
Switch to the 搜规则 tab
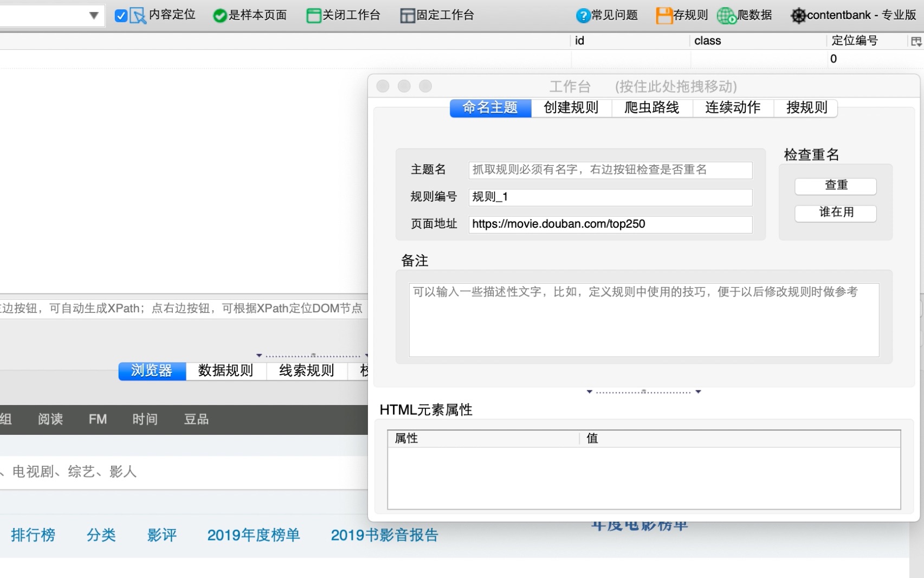point(806,108)
